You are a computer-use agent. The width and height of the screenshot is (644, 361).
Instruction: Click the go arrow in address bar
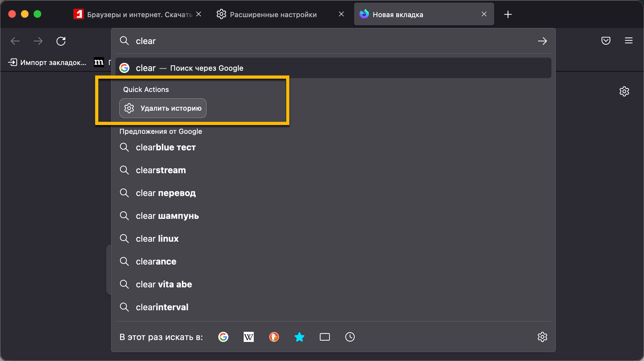(542, 41)
